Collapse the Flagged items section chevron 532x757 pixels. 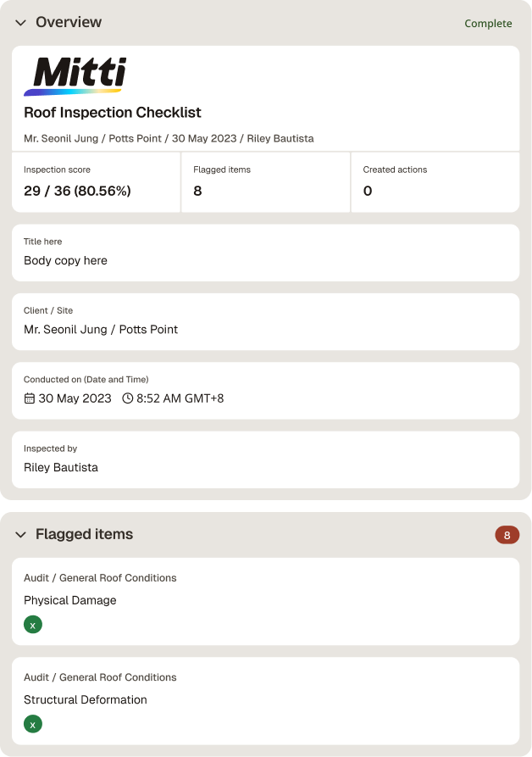coord(20,534)
